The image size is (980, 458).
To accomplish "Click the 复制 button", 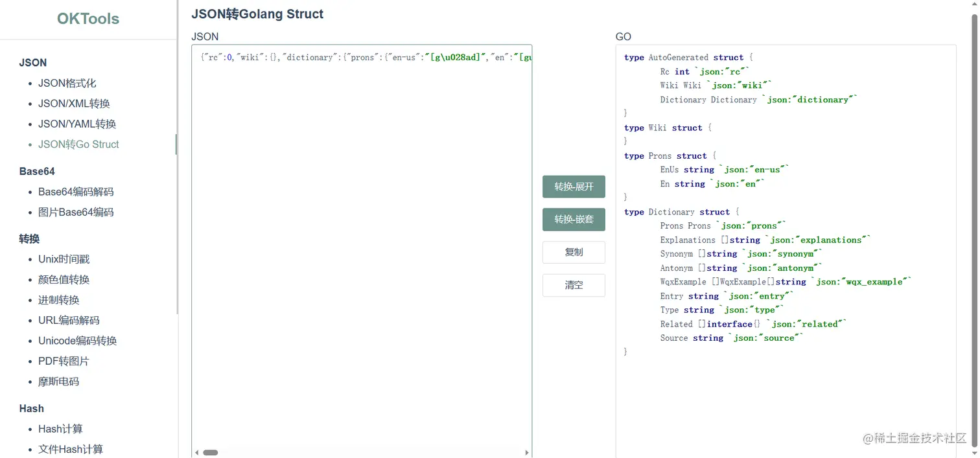I will pyautogui.click(x=574, y=252).
